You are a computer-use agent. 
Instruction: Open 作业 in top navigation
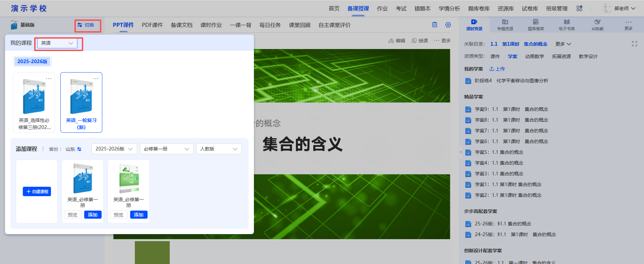[382, 8]
